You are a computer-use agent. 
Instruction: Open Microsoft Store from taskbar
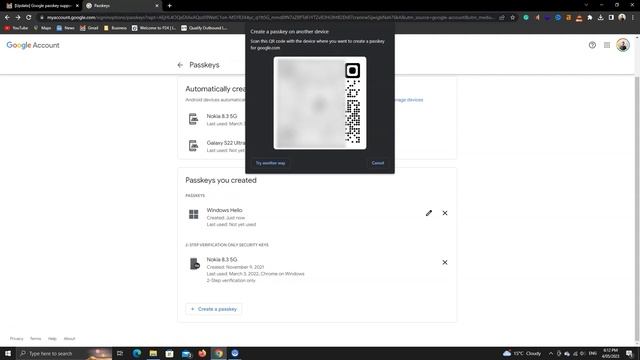coord(169,353)
